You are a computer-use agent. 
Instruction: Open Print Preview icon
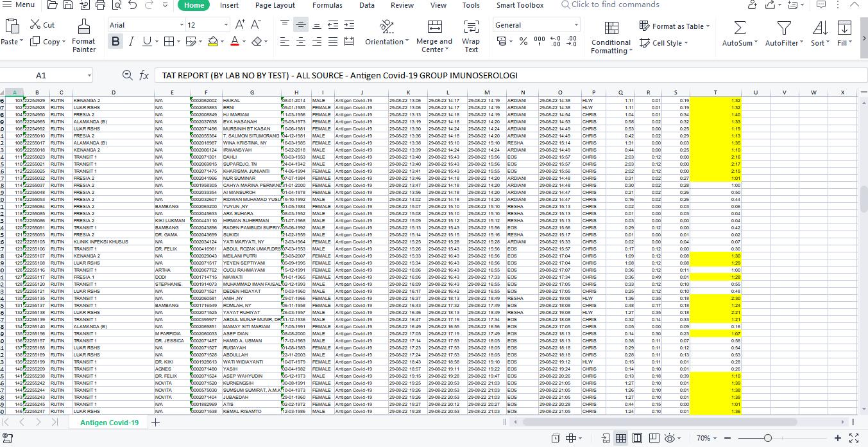pyautogui.click(x=116, y=5)
